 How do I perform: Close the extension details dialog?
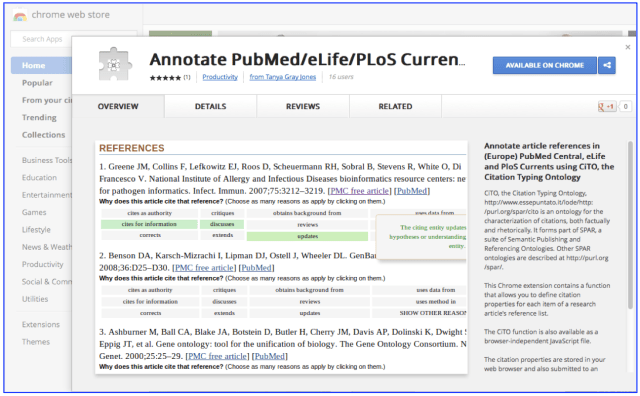628,47
